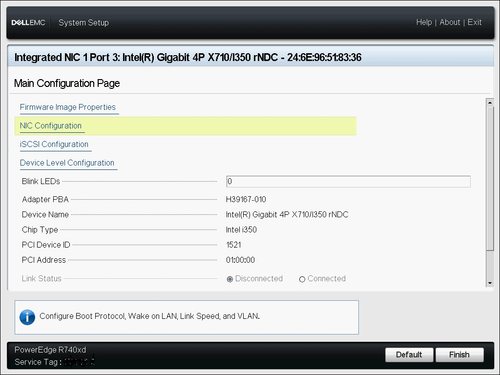The image size is (500, 375).
Task: Click the blue information icon
Action: tap(27, 317)
